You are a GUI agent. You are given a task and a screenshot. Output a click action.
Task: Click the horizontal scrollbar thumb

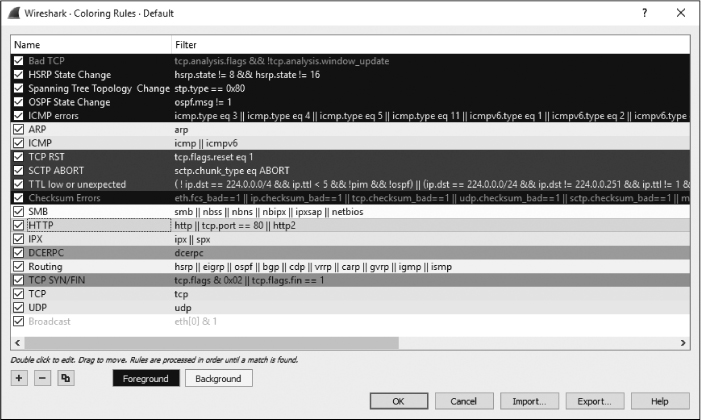tap(211, 343)
